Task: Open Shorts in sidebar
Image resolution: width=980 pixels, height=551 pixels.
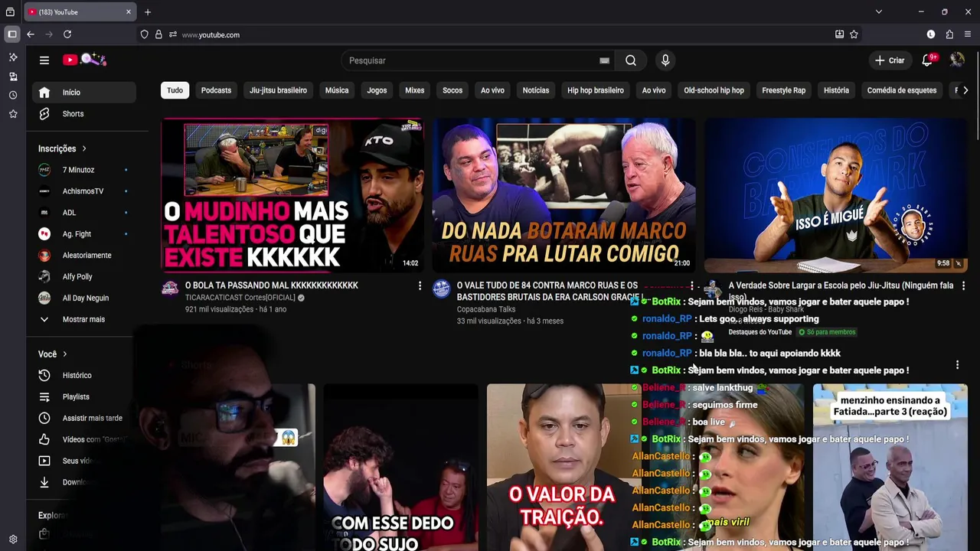Action: pyautogui.click(x=84, y=114)
